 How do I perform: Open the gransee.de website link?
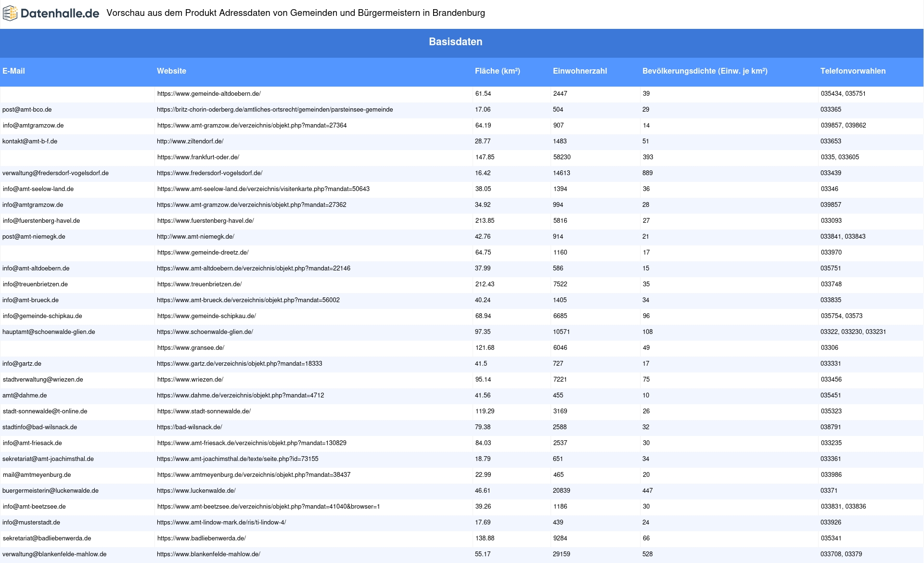191,348
